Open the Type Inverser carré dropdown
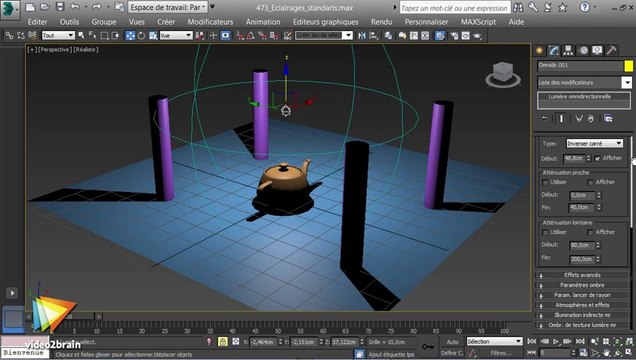The image size is (636, 360). 595,144
